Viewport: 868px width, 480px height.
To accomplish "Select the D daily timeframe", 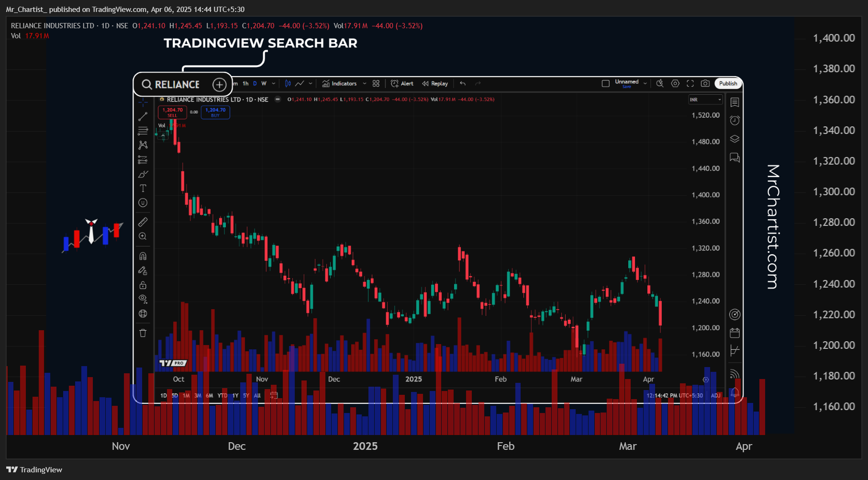I will 255,84.
